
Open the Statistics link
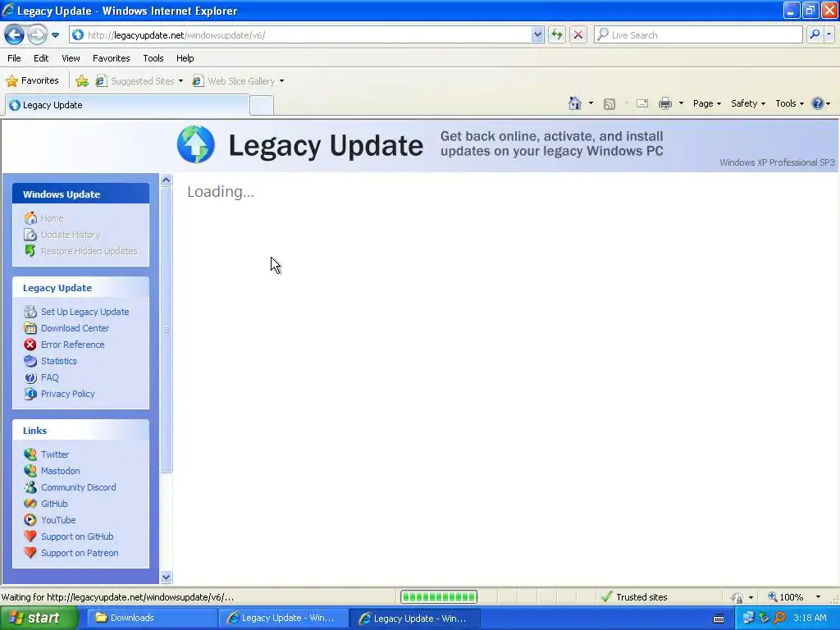point(59,361)
